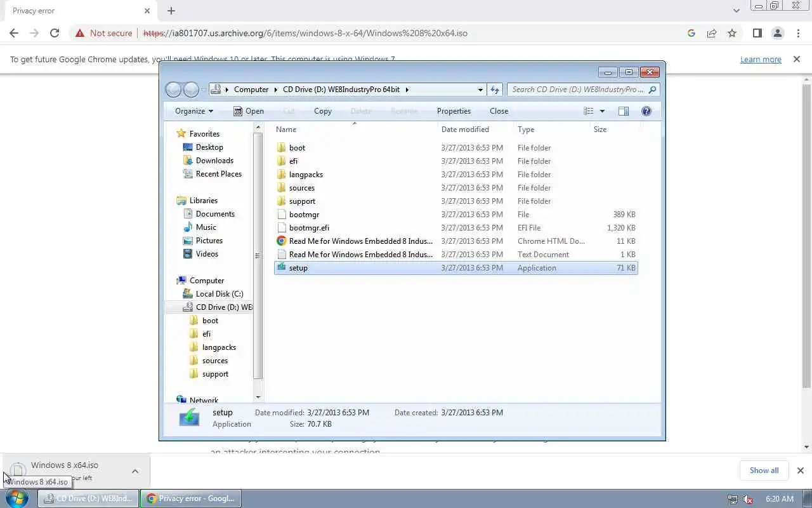Image resolution: width=812 pixels, height=508 pixels.
Task: Click the Not secure warning icon
Action: coord(79,33)
